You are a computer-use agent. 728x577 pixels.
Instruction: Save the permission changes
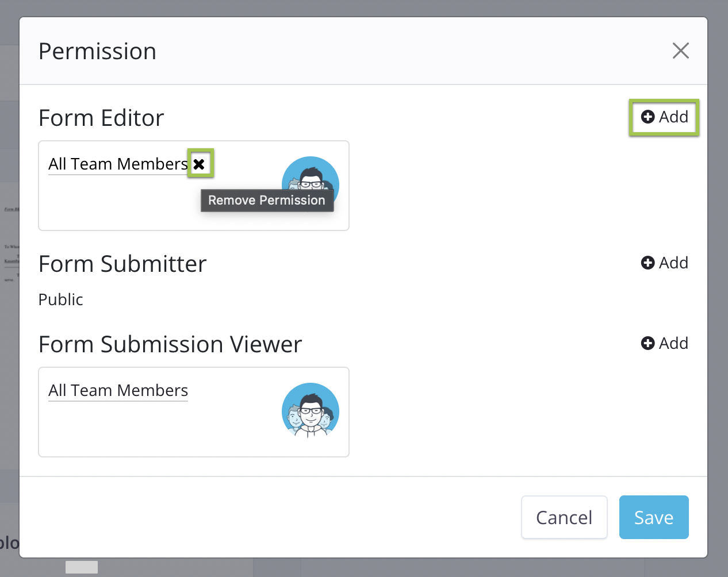pyautogui.click(x=653, y=517)
